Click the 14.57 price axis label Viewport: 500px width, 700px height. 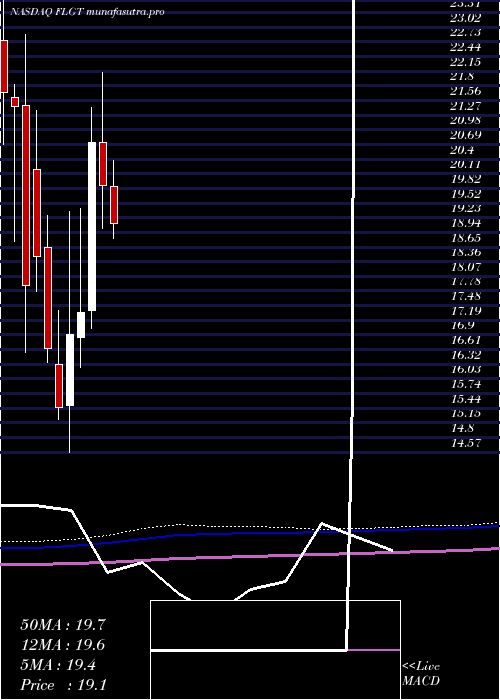(466, 443)
